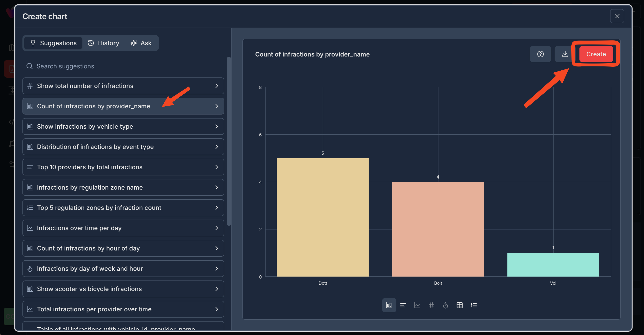Image resolution: width=644 pixels, height=335 pixels.
Task: Switch to the Ask tab
Action: point(141,43)
